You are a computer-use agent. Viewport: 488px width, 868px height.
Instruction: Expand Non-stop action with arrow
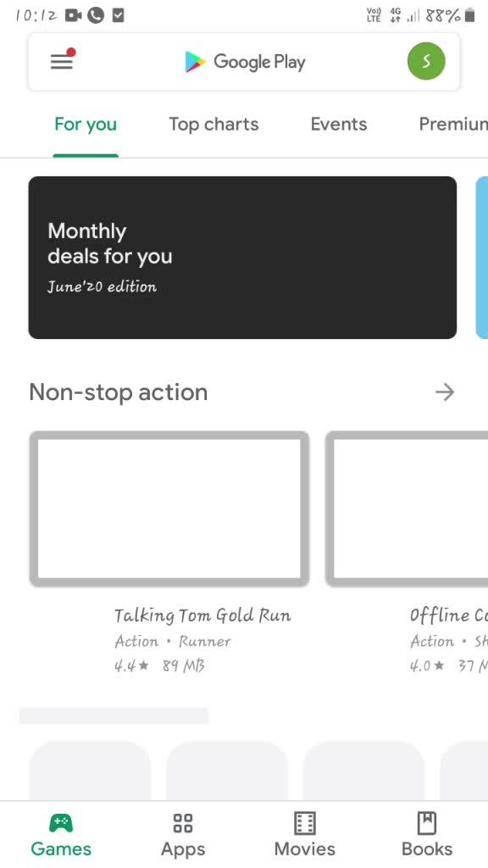444,392
